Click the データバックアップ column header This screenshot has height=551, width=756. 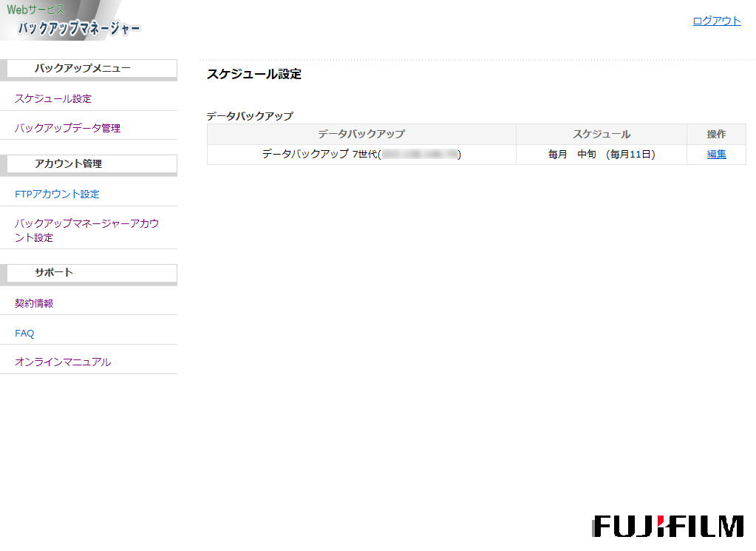point(361,134)
